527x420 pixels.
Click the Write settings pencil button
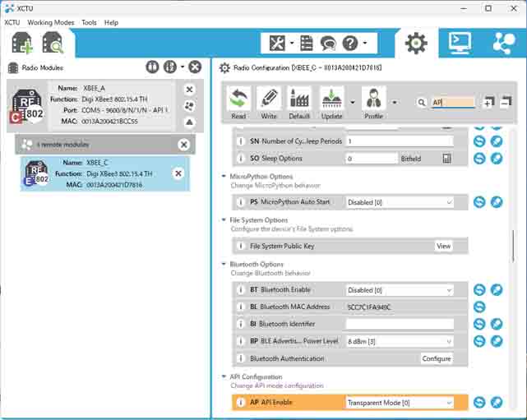(269, 104)
